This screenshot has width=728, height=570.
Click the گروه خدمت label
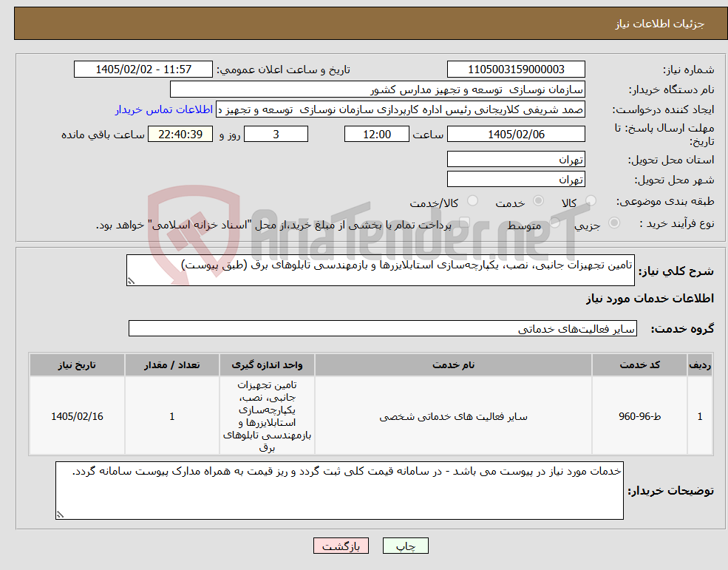pos(682,329)
